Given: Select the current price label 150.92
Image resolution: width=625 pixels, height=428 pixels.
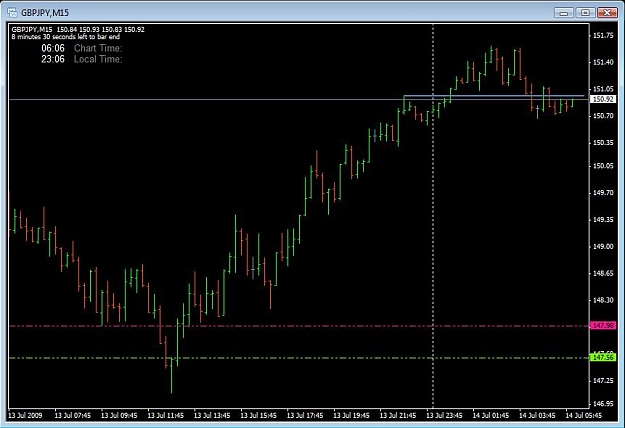Looking at the screenshot, I should (x=603, y=99).
